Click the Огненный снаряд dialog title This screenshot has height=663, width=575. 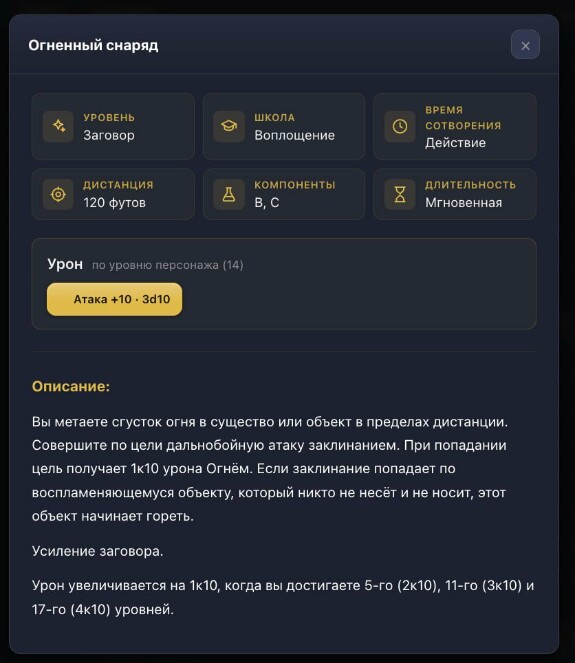point(93,45)
